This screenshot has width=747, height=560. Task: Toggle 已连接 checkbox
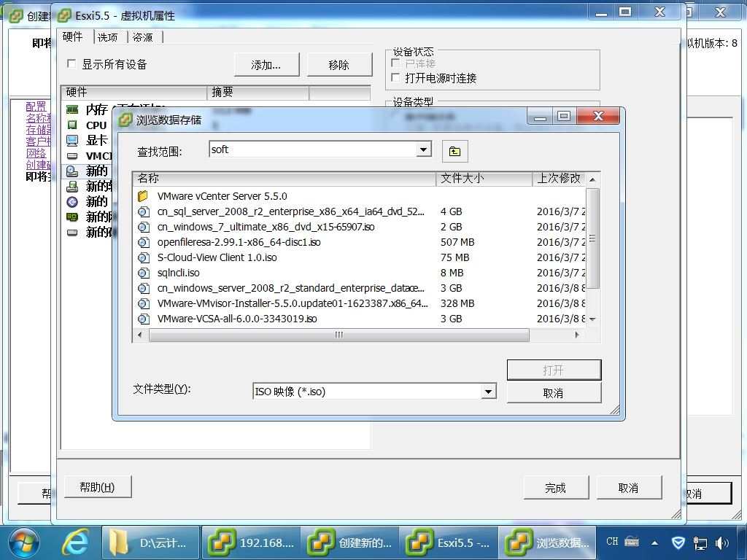[395, 63]
